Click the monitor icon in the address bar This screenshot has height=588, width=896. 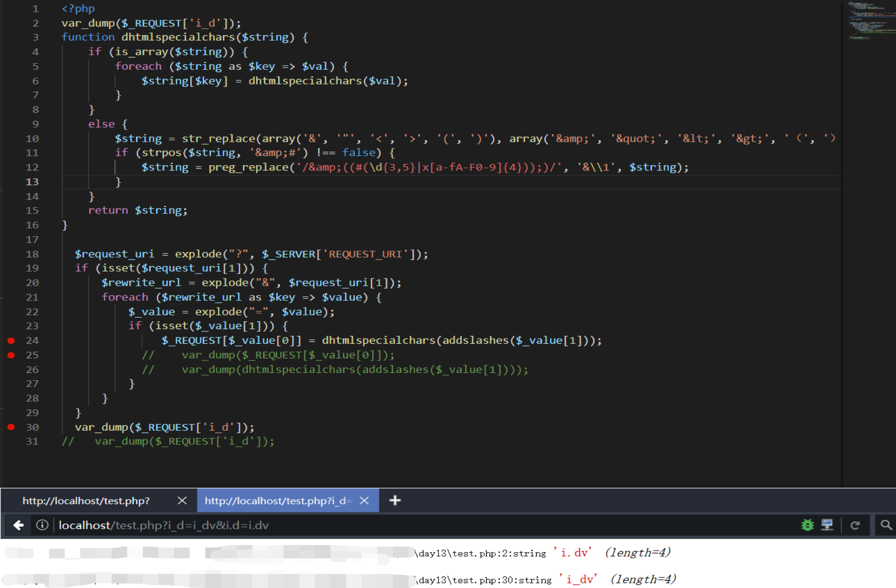[827, 525]
